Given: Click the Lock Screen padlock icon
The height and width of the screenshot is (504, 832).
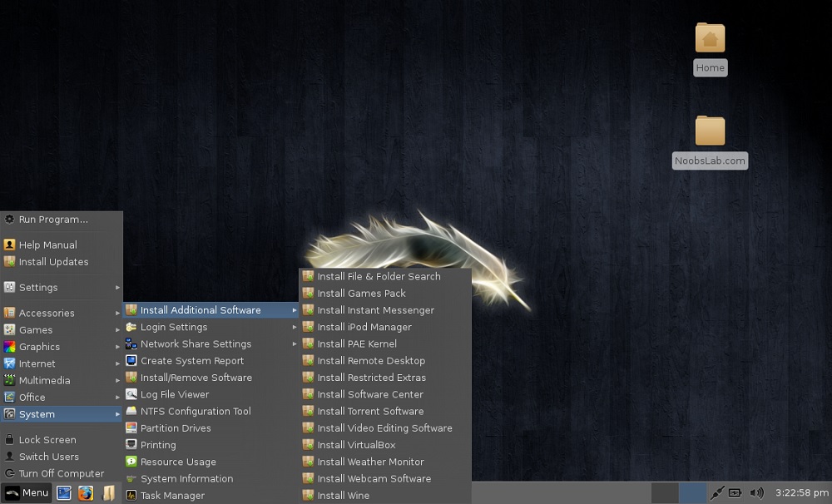Looking at the screenshot, I should (x=9, y=439).
